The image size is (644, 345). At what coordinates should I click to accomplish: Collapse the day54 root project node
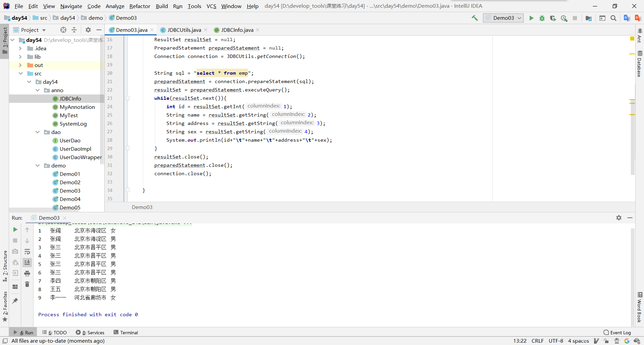click(x=13, y=40)
